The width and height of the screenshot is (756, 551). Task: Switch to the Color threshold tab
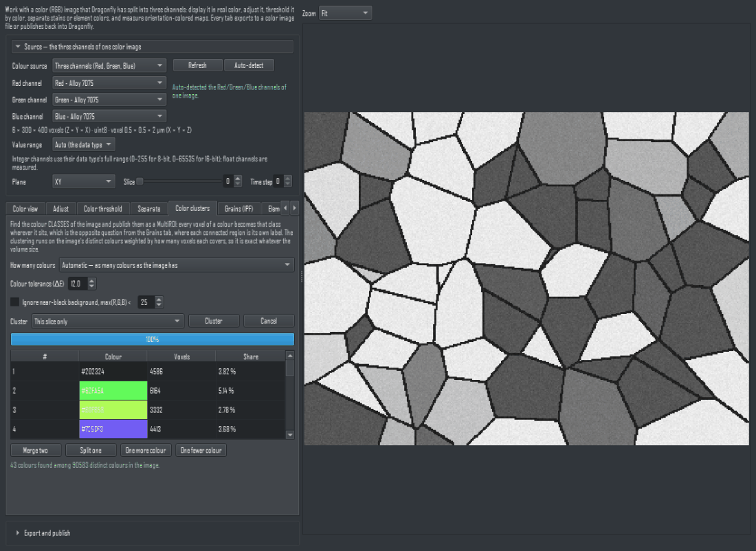pyautogui.click(x=103, y=209)
